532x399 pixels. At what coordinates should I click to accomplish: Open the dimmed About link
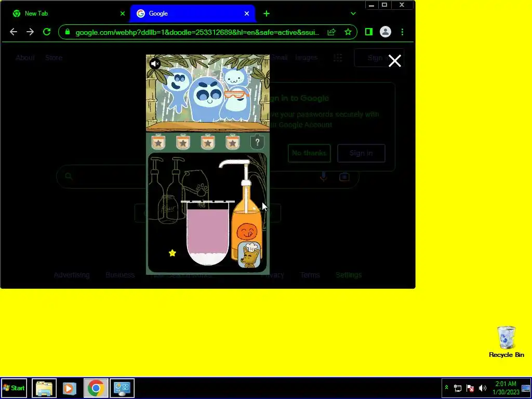click(25, 58)
